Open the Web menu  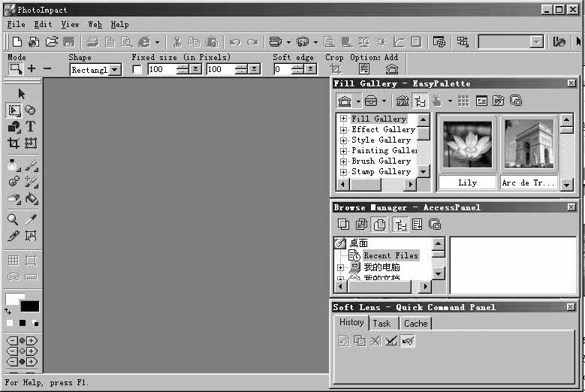pyautogui.click(x=95, y=25)
